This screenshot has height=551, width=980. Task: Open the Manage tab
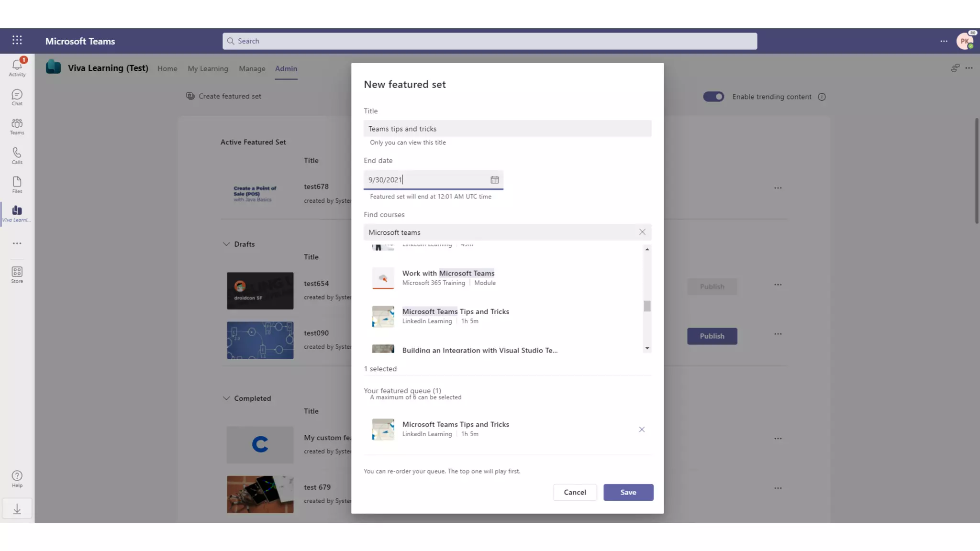(252, 68)
